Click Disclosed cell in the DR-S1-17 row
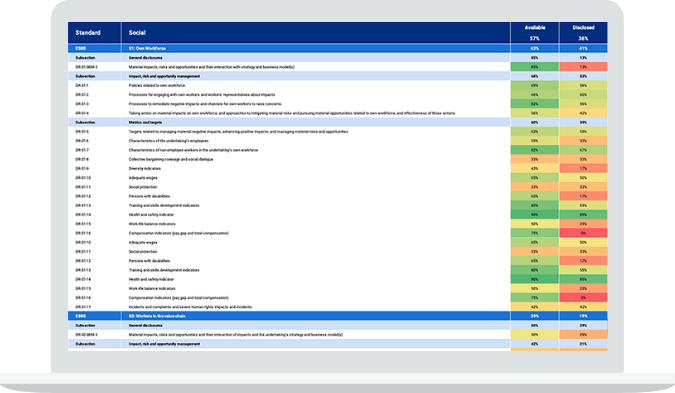The width and height of the screenshot is (675, 393). [x=583, y=307]
